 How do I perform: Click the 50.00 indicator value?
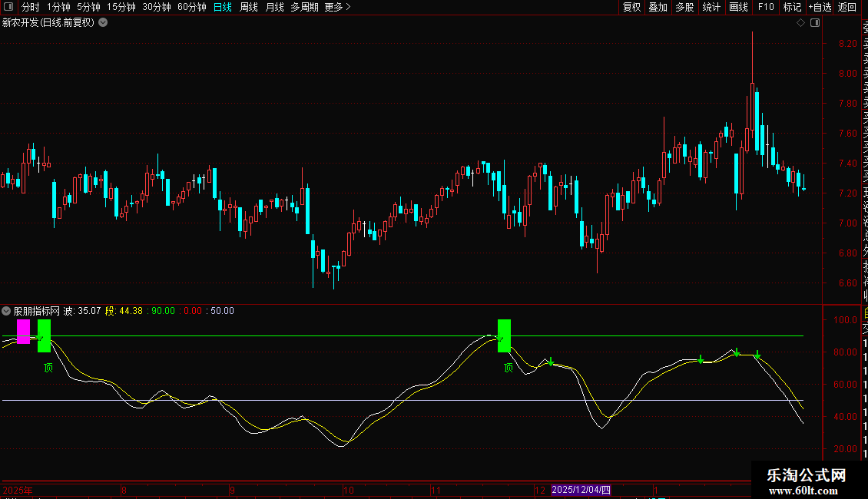point(222,311)
